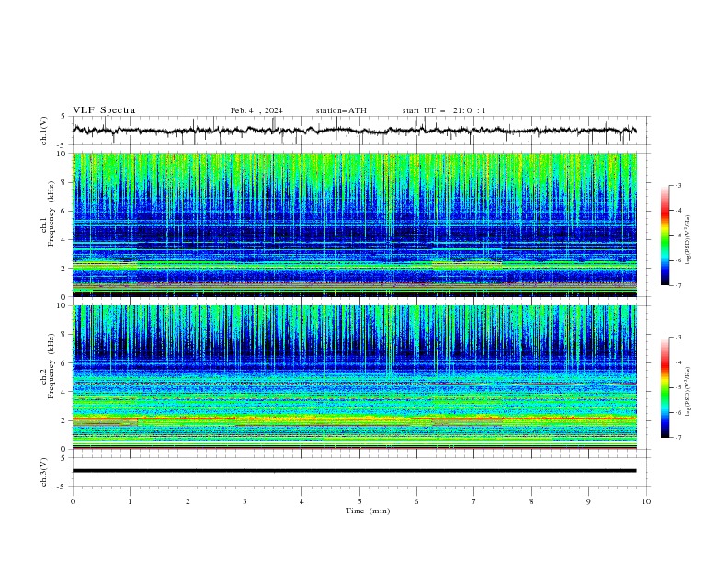This screenshot has height=563, width=728.
Task: Click the ch.2 PSD color bar
Action: [665, 387]
